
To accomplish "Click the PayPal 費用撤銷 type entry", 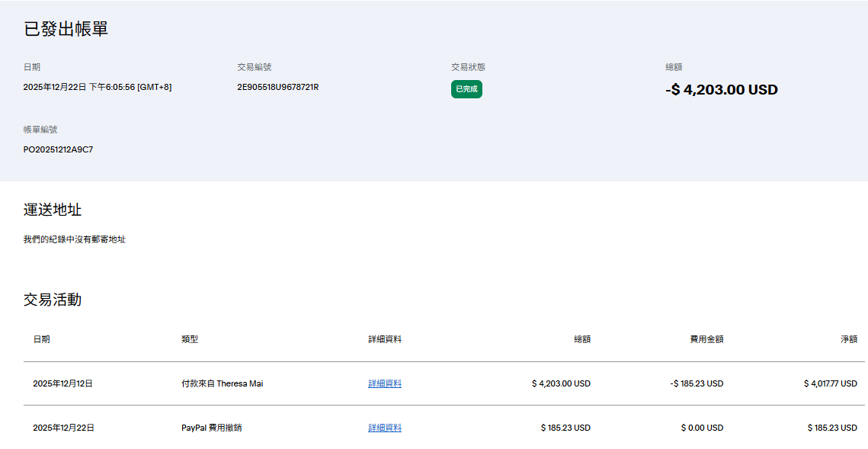I will (212, 428).
